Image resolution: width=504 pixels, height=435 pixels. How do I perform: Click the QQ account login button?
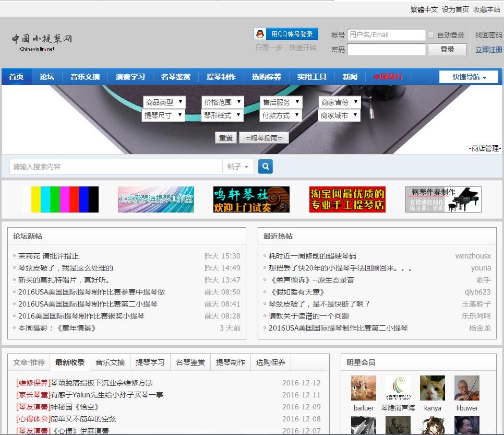[286, 34]
